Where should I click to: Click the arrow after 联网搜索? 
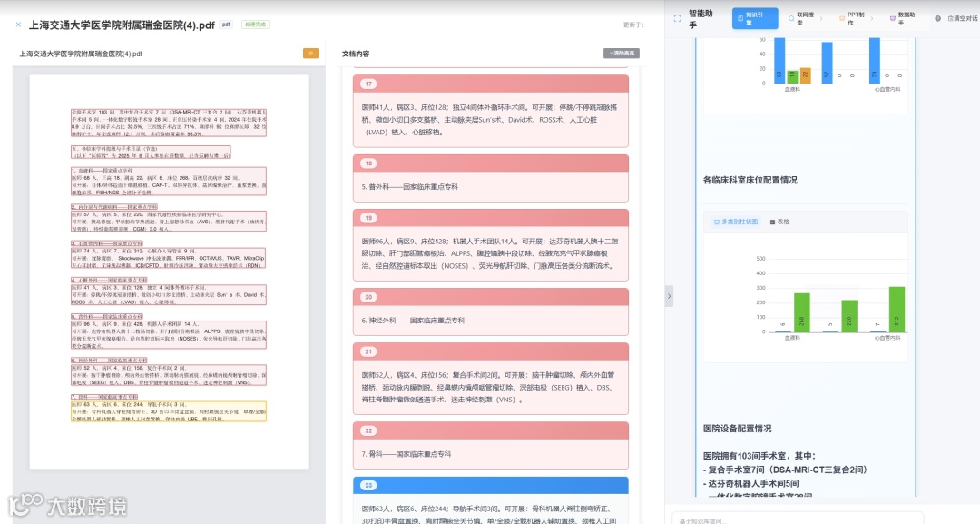(821, 19)
